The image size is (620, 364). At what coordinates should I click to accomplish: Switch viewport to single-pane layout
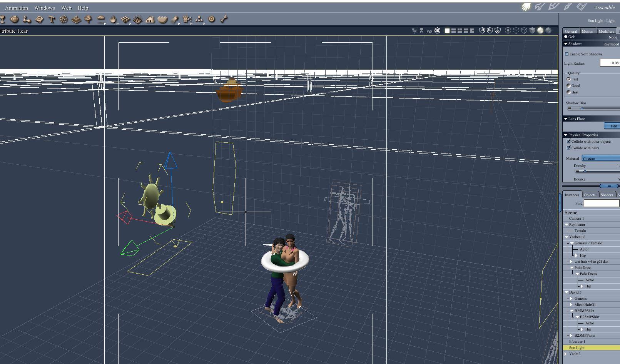point(447,30)
